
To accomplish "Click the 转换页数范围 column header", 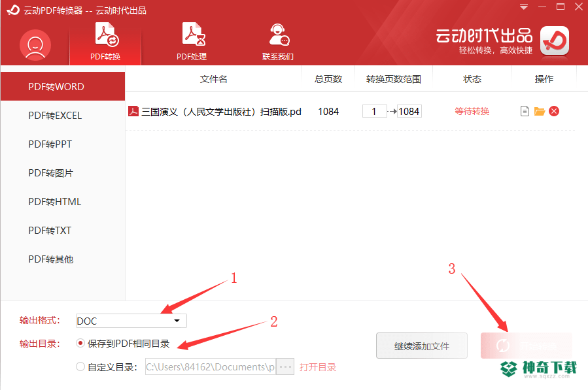I will 393,79.
